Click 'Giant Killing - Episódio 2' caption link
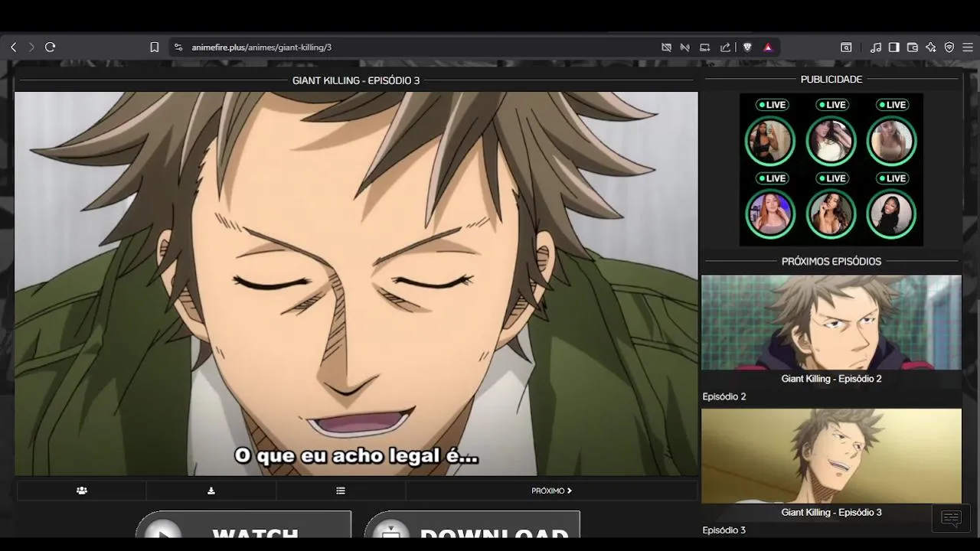 click(831, 379)
